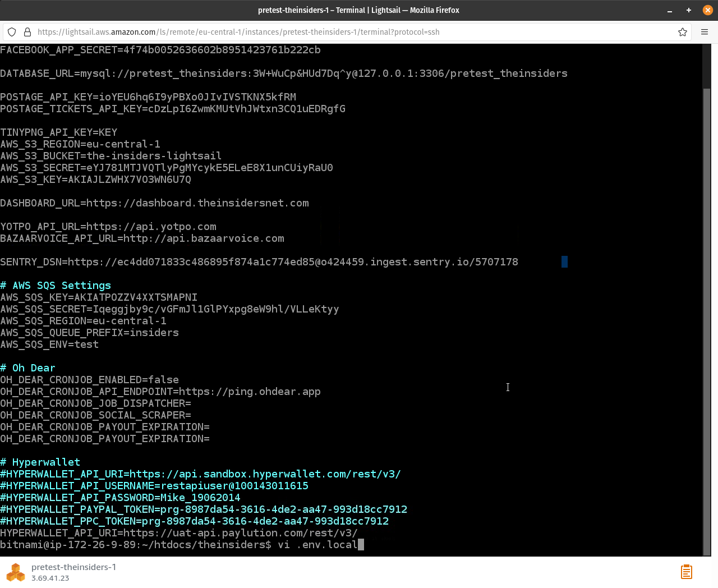The image size is (718, 588).
Task: Close the Firefox window
Action: click(x=707, y=10)
